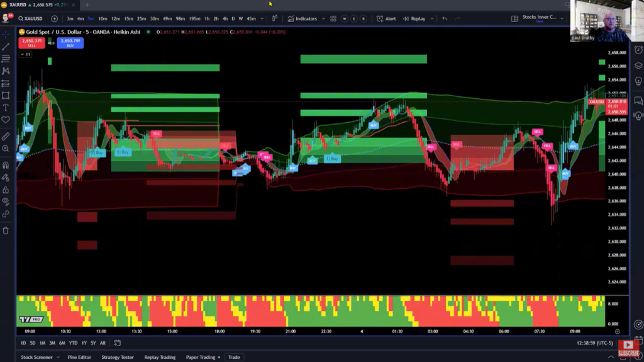Expand the Stock Screener dropdown arrow

coord(58,357)
